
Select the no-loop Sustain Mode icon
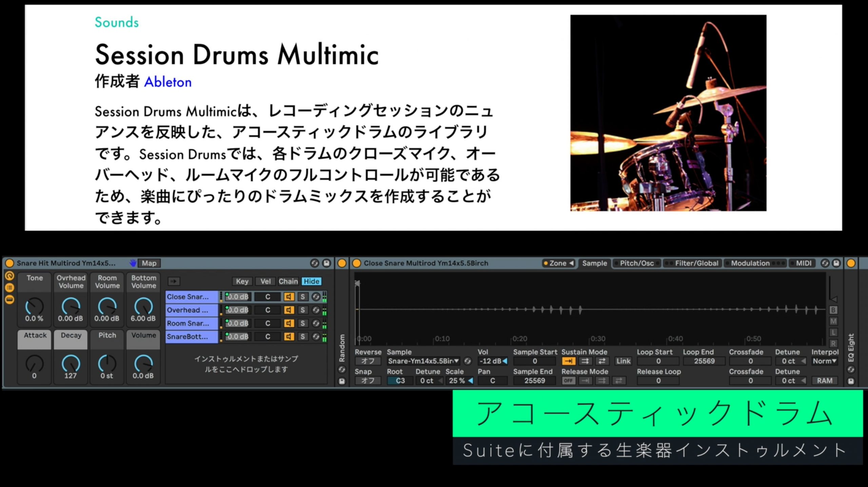[569, 361]
